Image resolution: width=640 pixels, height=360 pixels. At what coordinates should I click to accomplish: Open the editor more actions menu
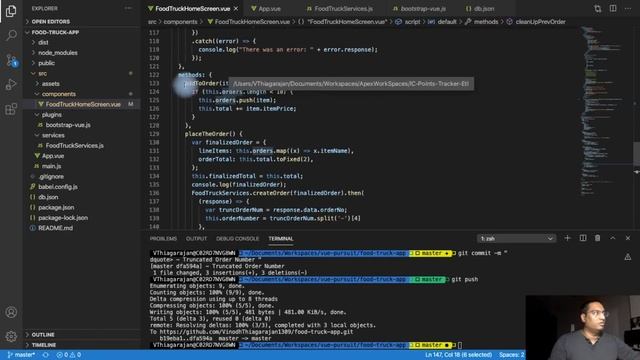628,9
